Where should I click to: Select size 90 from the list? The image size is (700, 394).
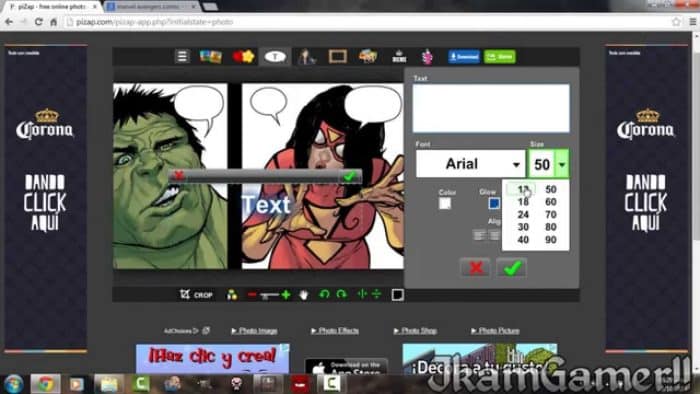551,240
